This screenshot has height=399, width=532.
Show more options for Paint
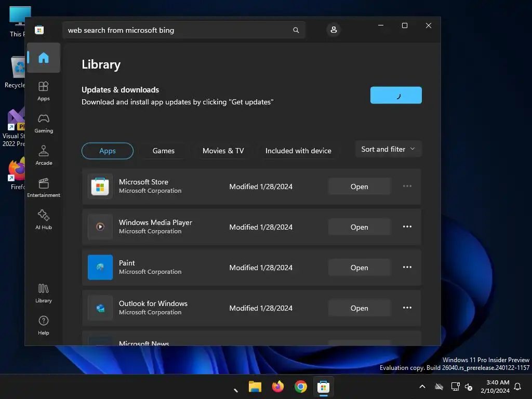pos(407,268)
